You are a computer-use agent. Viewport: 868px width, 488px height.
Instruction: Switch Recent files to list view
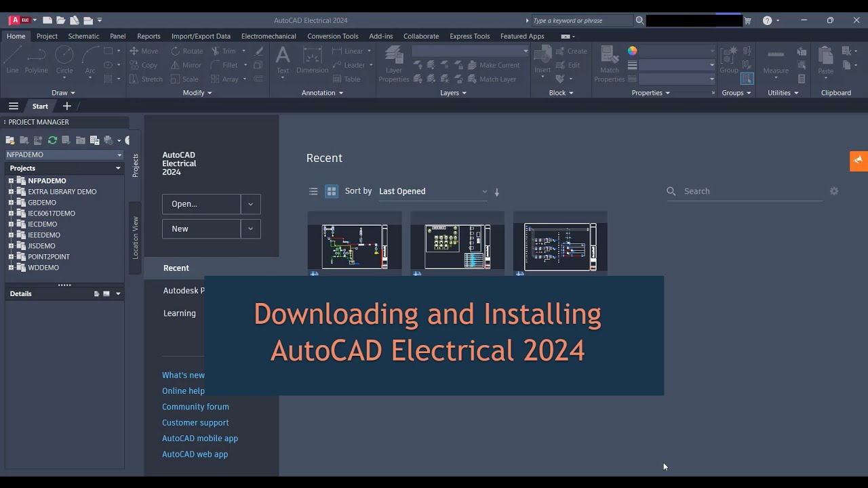313,191
